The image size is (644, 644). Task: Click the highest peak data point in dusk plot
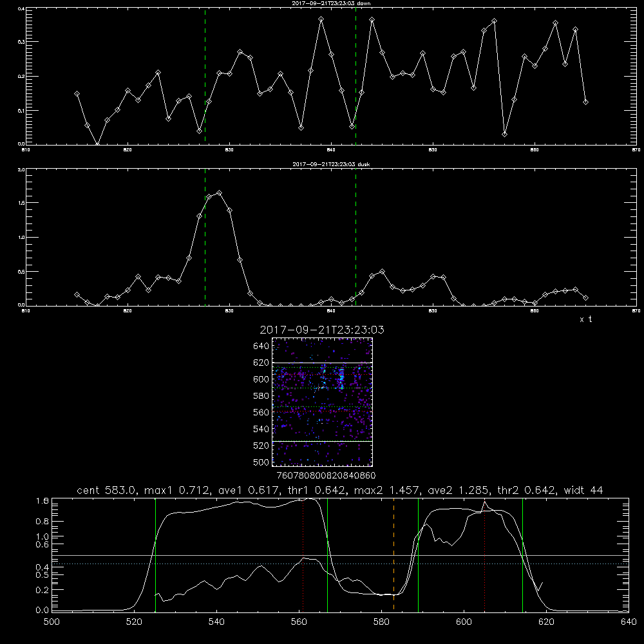[219, 193]
